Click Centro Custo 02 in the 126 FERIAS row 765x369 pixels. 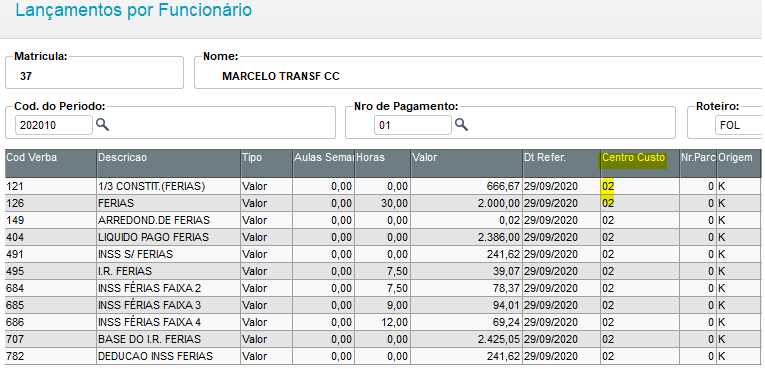click(640, 203)
